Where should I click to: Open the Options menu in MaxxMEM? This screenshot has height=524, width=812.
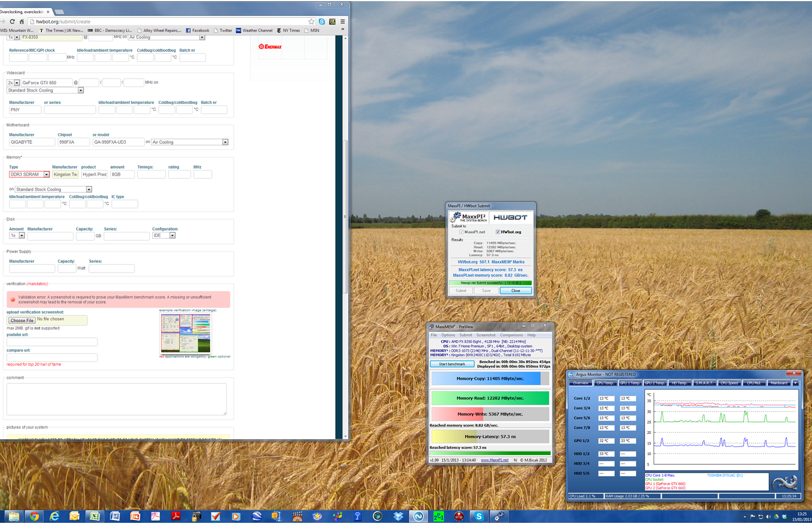(448, 335)
